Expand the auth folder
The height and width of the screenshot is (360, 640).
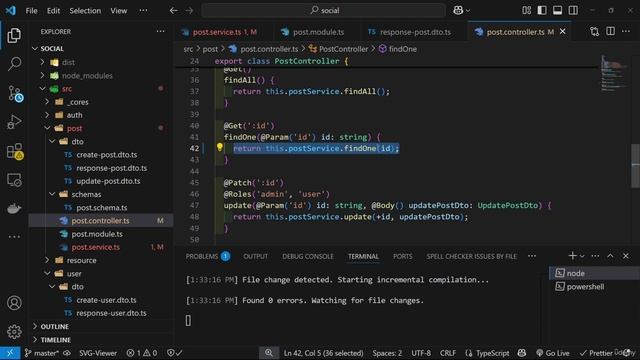pyautogui.click(x=47, y=115)
